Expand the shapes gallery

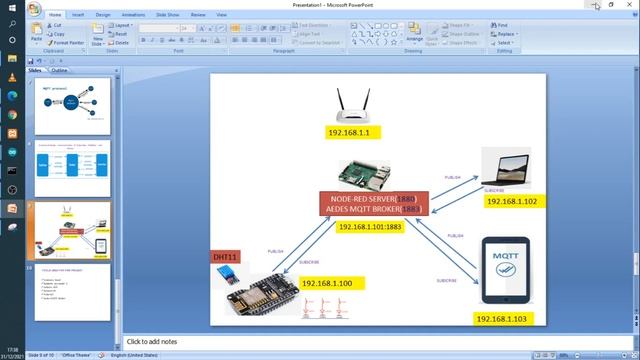point(401,42)
